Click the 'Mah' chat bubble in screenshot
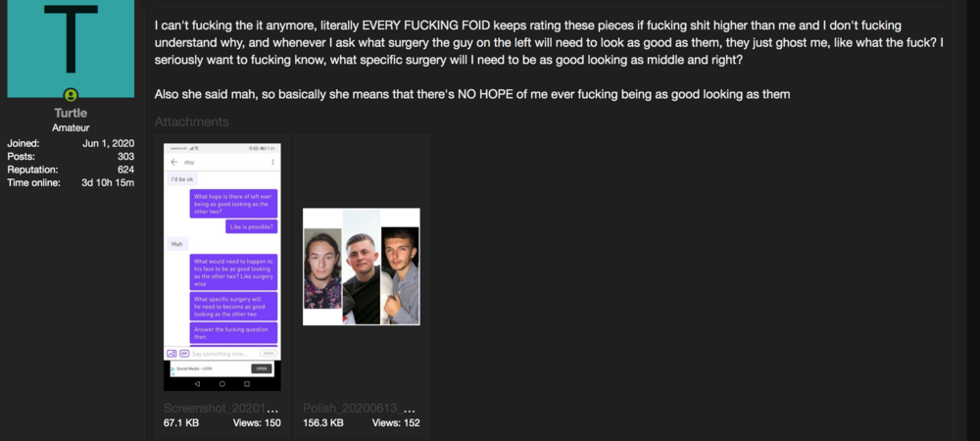The height and width of the screenshot is (441, 980). pyautogui.click(x=177, y=244)
